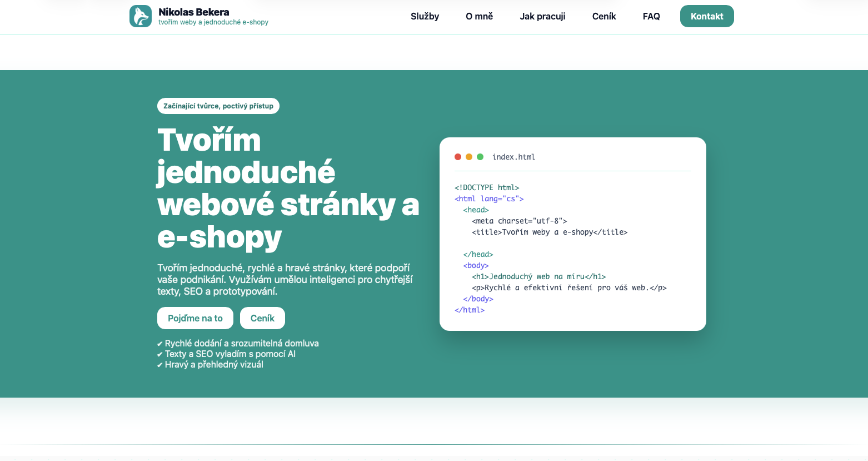Click the red dot in code window
This screenshot has width=868, height=461.
458,157
